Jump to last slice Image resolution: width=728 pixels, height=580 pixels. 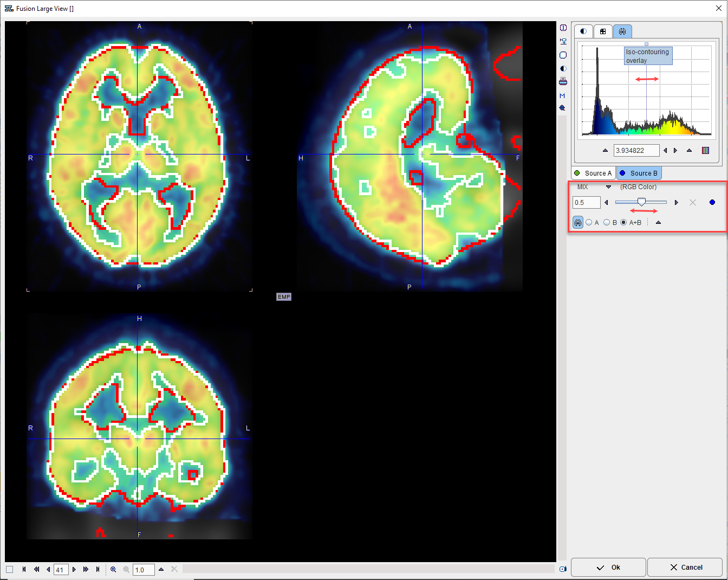point(97,569)
